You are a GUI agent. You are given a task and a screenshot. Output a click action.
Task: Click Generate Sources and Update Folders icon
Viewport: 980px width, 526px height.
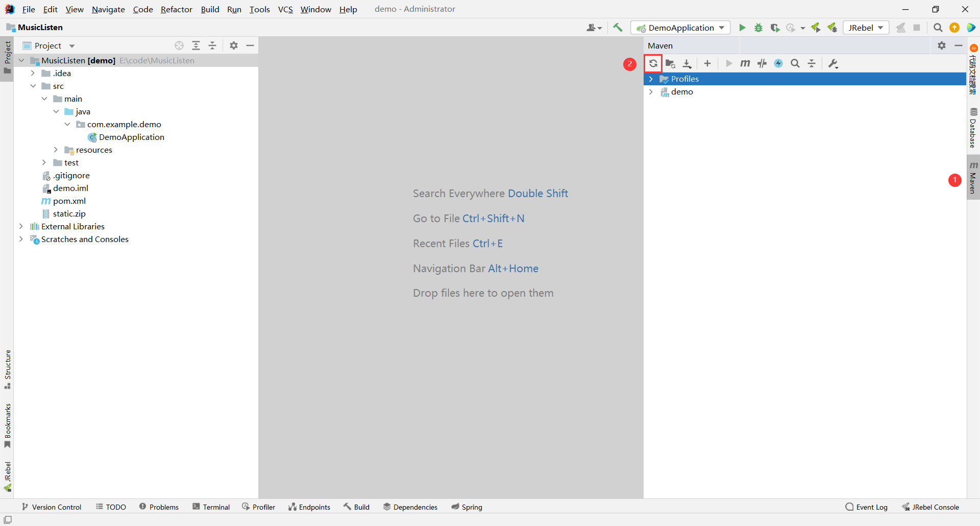pyautogui.click(x=670, y=63)
